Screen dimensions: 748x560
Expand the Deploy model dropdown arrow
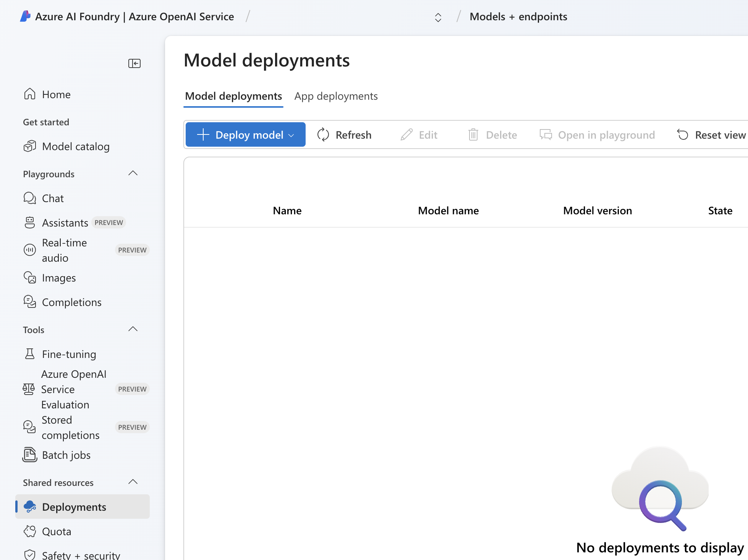[292, 135]
